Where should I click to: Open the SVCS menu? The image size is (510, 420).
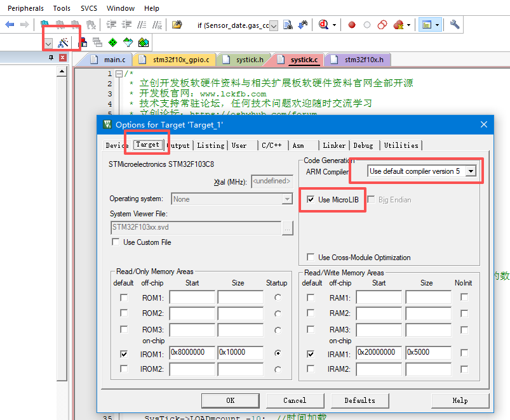click(x=88, y=8)
